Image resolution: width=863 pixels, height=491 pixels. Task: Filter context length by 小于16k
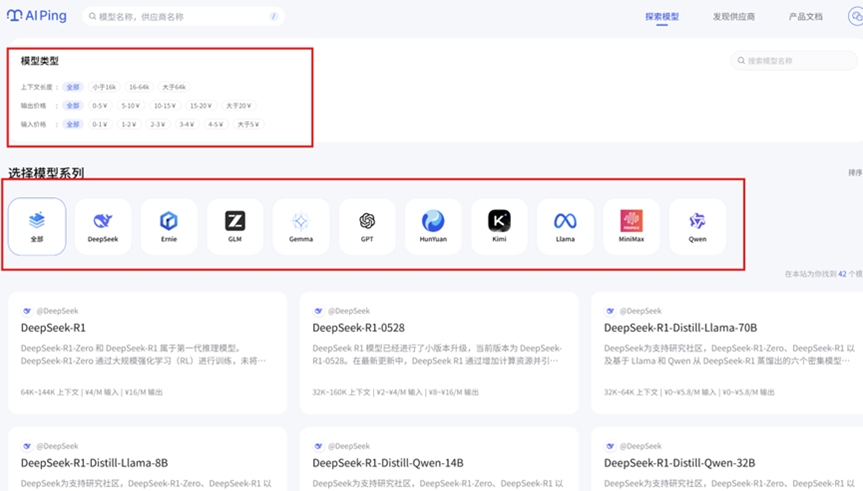(x=104, y=87)
